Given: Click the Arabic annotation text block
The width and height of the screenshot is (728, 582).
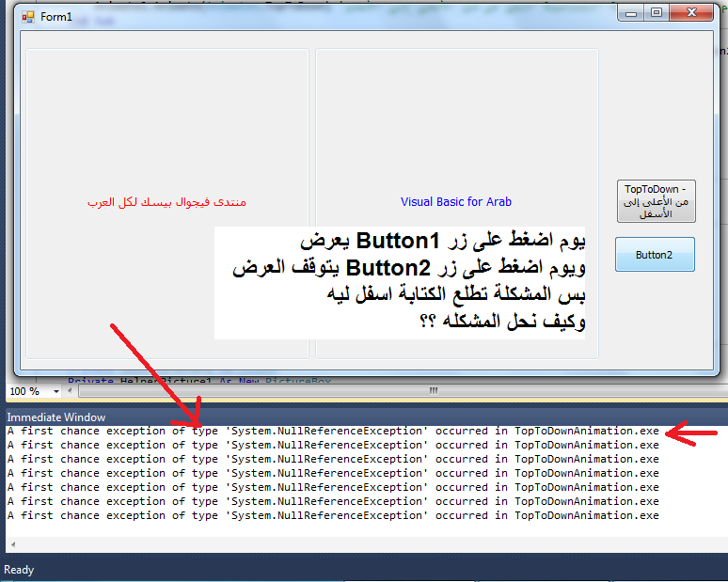Looking at the screenshot, I should (404, 282).
